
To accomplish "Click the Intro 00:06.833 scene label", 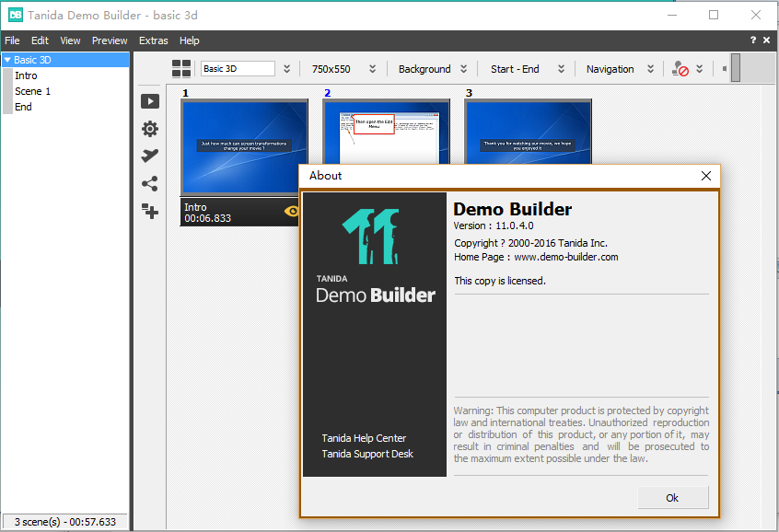I will (x=208, y=213).
